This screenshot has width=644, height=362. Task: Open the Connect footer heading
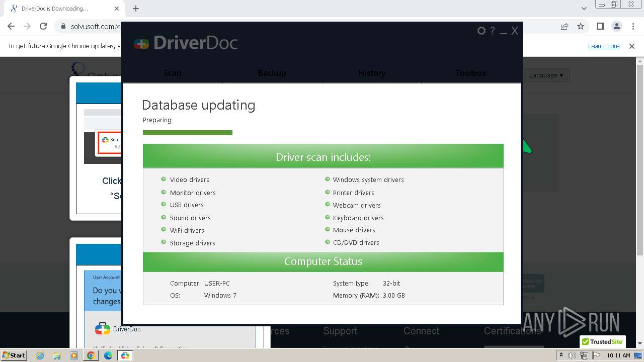coord(422,331)
